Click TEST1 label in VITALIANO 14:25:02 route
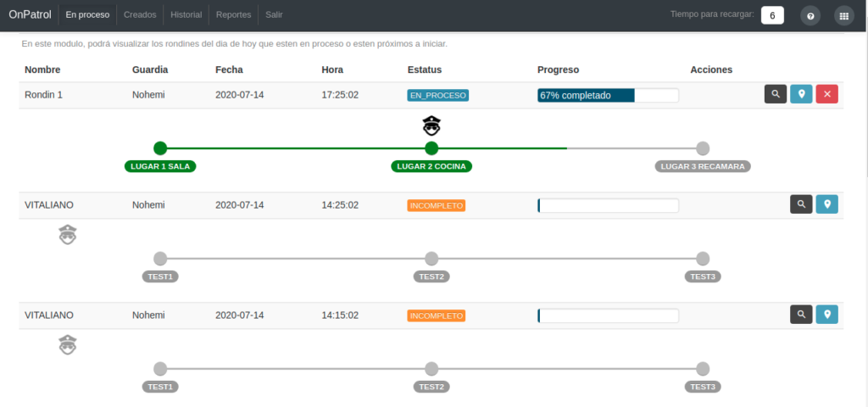 tap(160, 276)
